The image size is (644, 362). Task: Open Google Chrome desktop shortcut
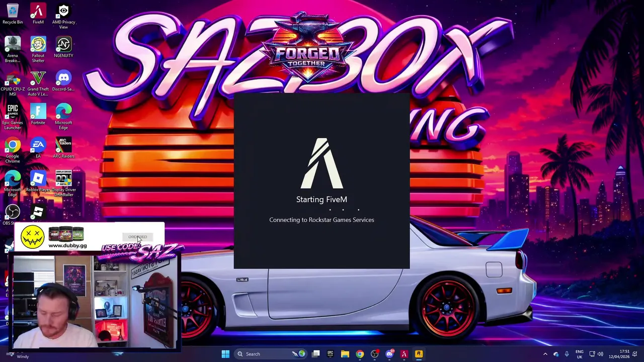click(x=13, y=151)
